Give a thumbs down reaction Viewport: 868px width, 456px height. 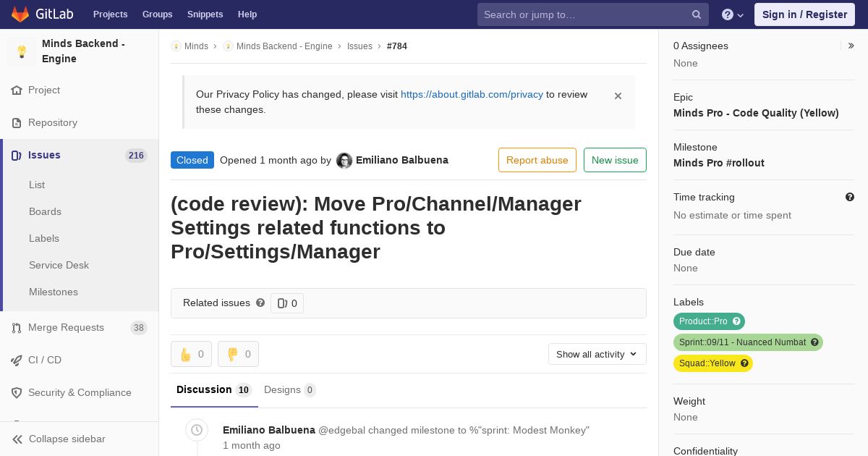(x=238, y=354)
